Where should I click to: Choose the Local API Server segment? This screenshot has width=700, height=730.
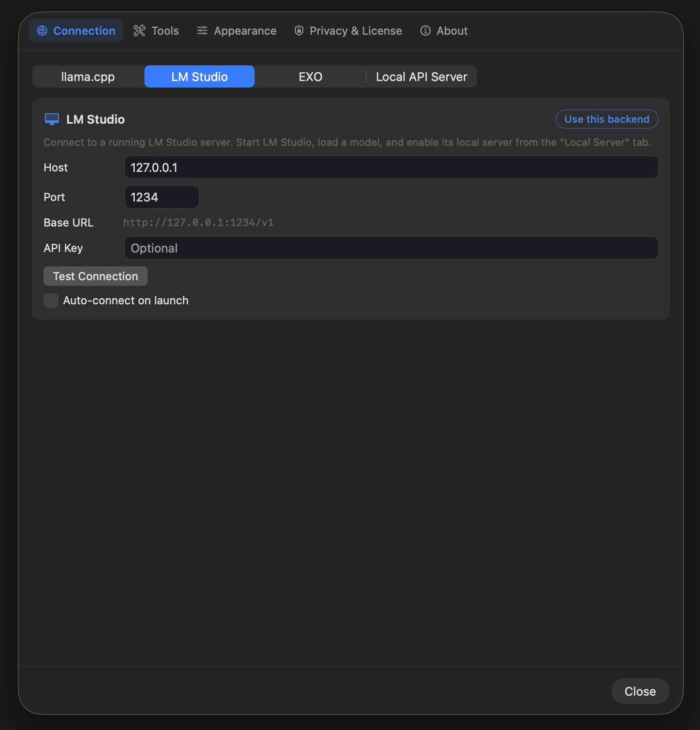(421, 76)
